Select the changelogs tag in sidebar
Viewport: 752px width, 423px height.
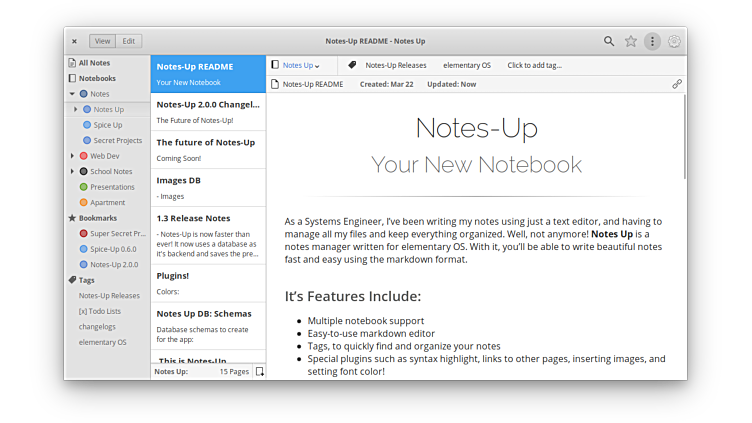click(97, 326)
